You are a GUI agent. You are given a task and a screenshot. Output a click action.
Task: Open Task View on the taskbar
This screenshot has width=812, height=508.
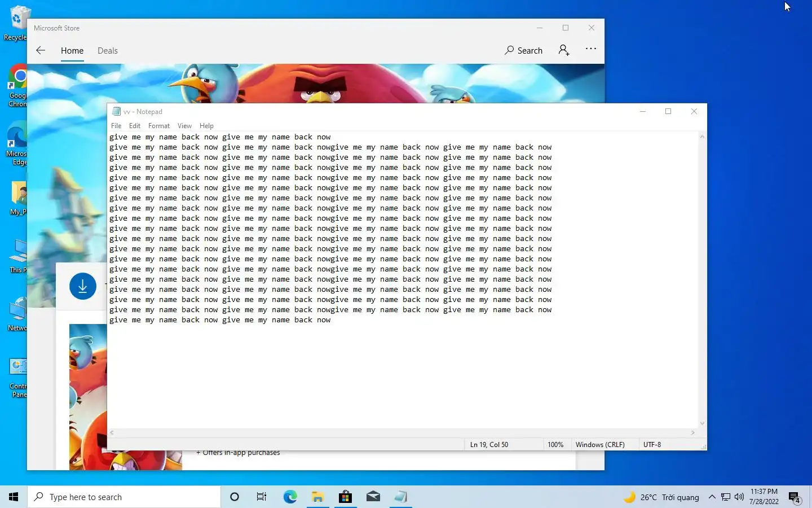[262, 497]
